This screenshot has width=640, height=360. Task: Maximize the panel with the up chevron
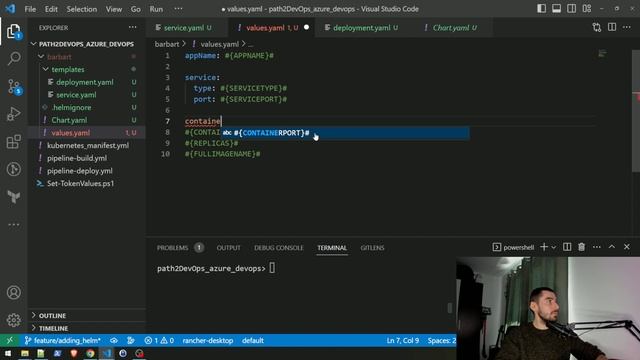coord(612,247)
